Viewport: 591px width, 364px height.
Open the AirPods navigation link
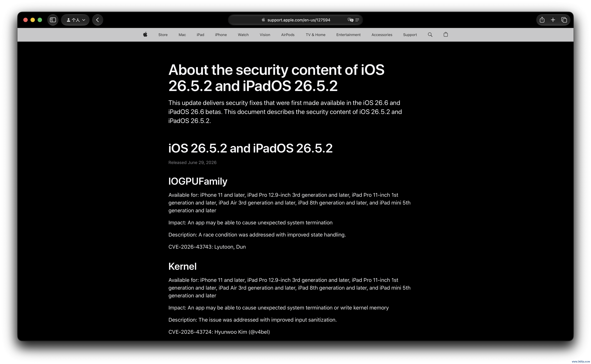coord(288,35)
